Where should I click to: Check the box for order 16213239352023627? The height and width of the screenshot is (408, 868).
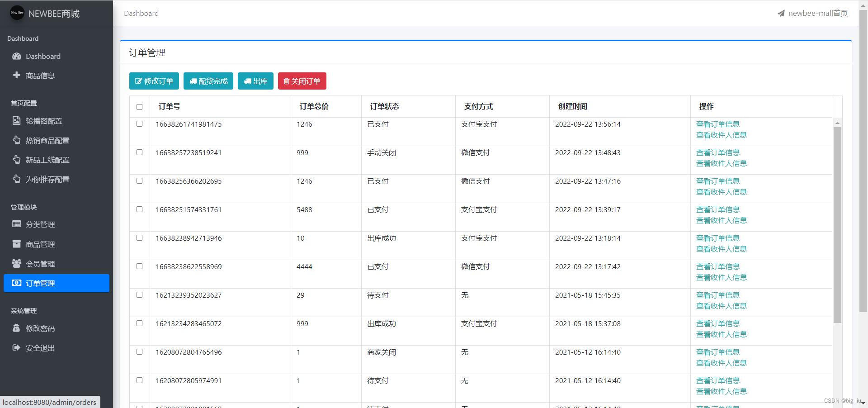click(139, 294)
